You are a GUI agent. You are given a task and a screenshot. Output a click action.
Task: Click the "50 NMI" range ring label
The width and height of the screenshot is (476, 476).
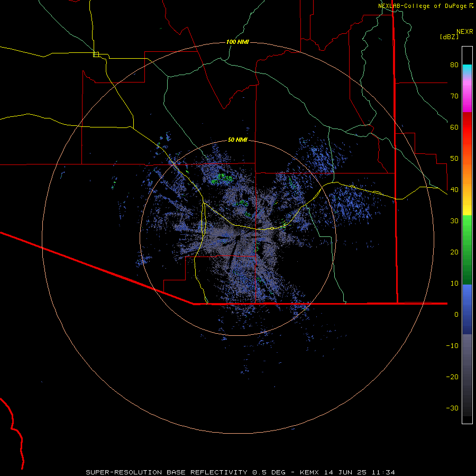click(237, 140)
